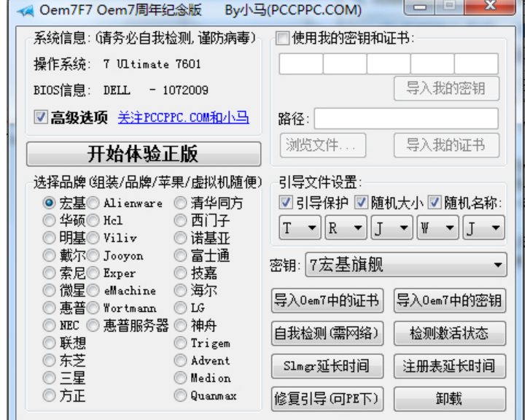Choose the 戴尔 brand radio button
The width and height of the screenshot is (530, 420).
(49, 255)
